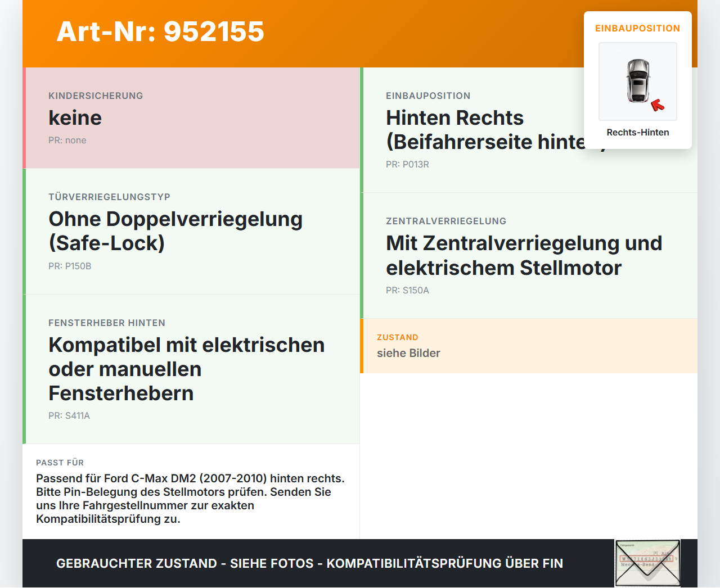Screen dimensions: 720x588
Task: Click the orange EINBAUPOSITION card title
Action: click(x=638, y=28)
